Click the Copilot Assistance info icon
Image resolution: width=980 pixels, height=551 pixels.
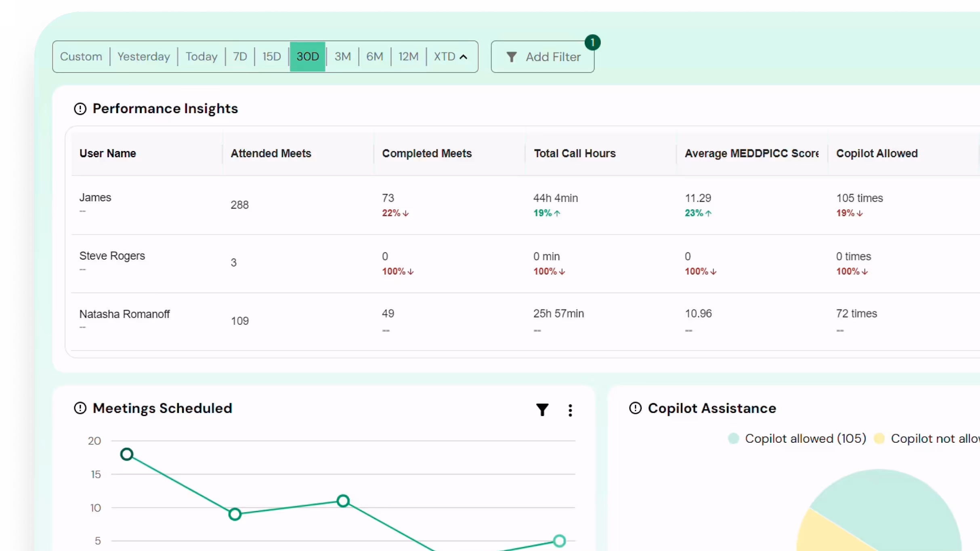pyautogui.click(x=635, y=408)
